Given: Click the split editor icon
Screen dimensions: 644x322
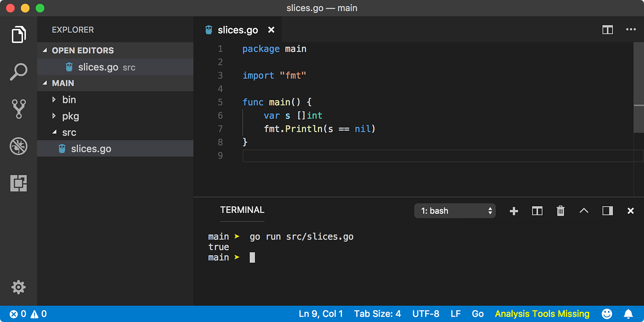Looking at the screenshot, I should coord(608,29).
